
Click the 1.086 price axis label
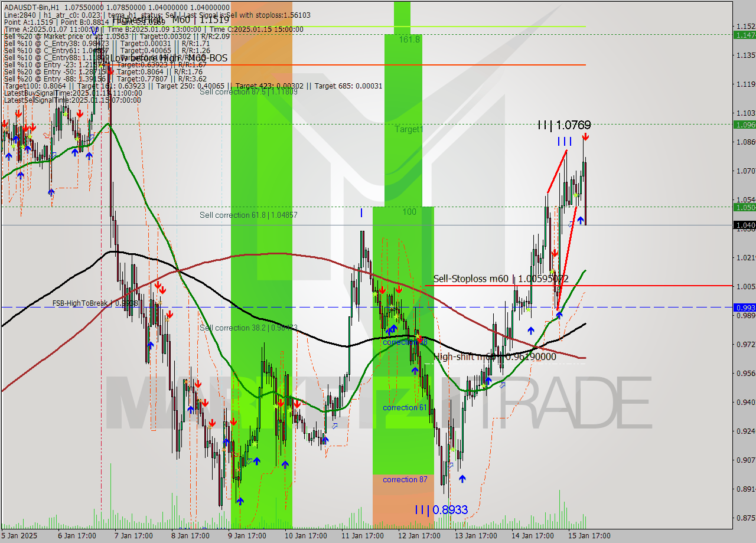click(746, 142)
